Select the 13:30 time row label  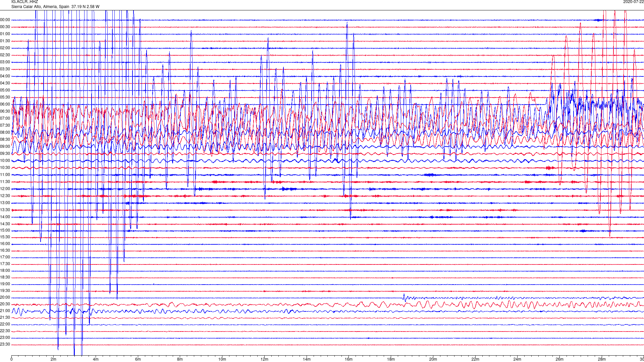(5, 210)
